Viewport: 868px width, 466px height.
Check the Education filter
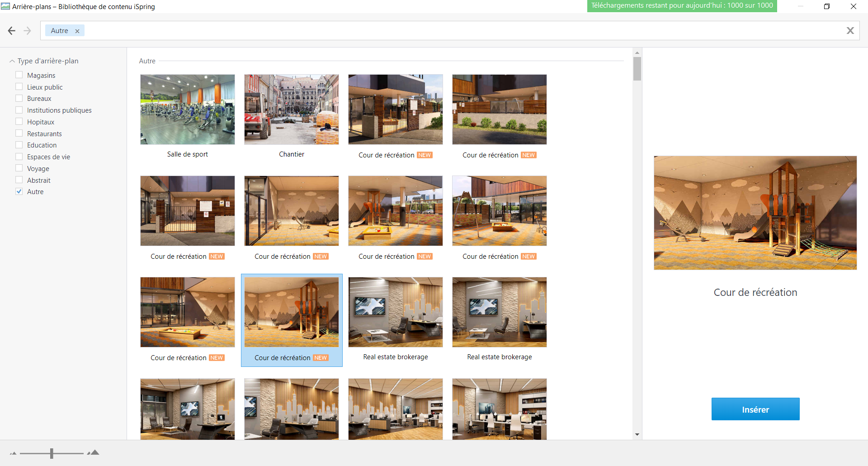pos(19,145)
